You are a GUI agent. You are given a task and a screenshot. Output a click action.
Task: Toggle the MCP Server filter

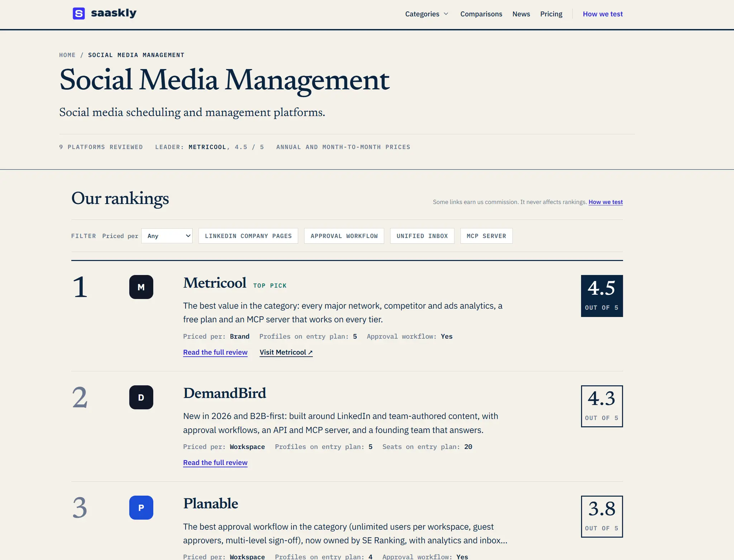coord(486,236)
